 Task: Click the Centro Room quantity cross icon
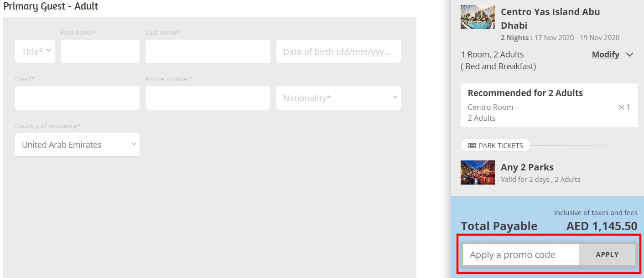[x=621, y=108]
